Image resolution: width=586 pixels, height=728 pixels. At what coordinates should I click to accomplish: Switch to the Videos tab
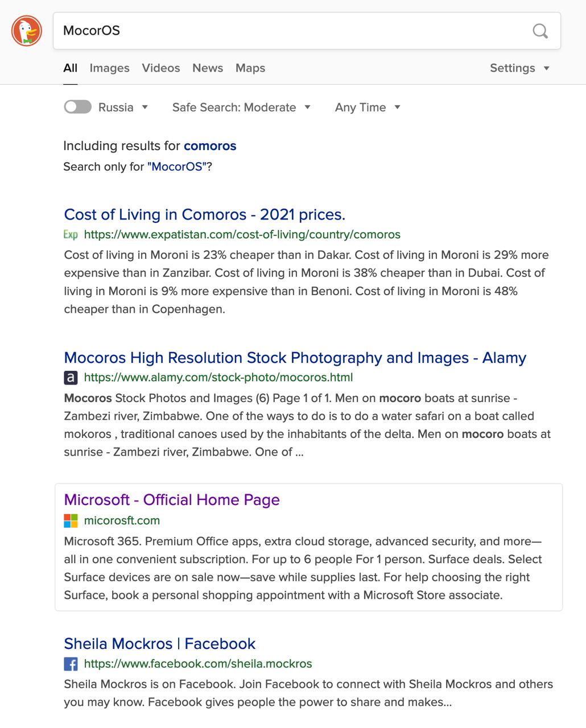pyautogui.click(x=161, y=68)
